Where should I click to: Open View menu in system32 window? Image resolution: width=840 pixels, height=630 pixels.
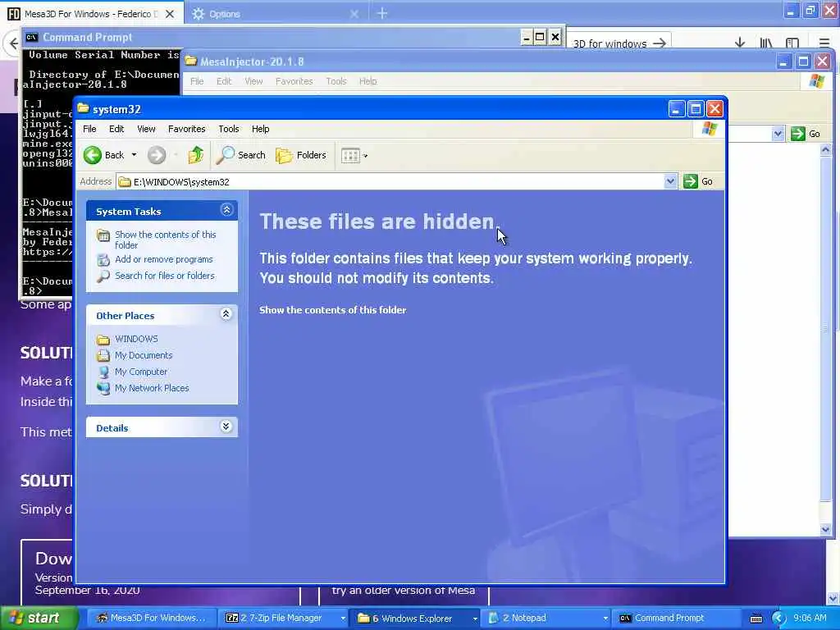[x=146, y=129]
